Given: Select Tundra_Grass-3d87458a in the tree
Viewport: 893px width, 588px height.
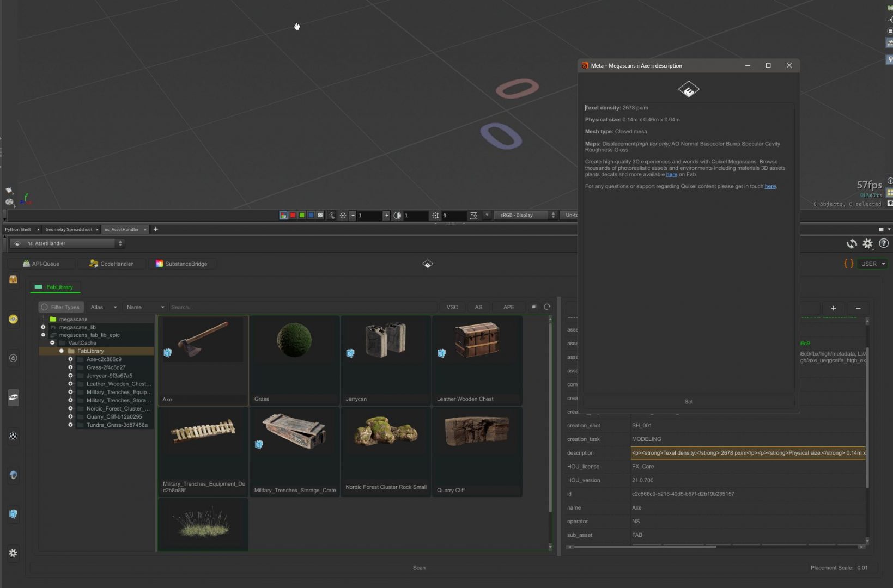Looking at the screenshot, I should [117, 425].
